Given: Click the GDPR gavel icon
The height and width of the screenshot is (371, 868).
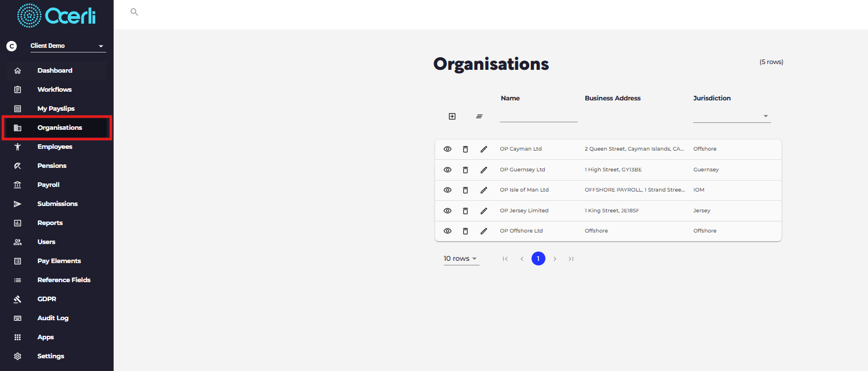Looking at the screenshot, I should [17, 299].
